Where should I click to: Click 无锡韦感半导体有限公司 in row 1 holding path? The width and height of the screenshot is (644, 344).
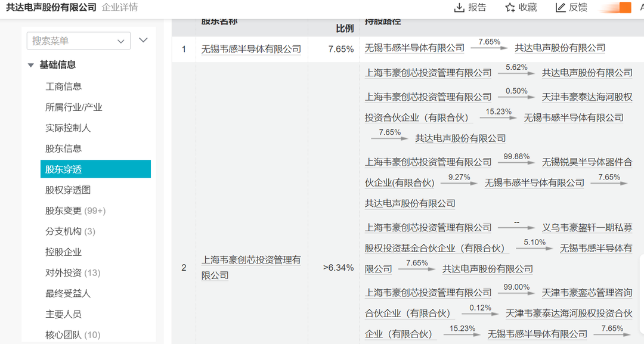414,48
